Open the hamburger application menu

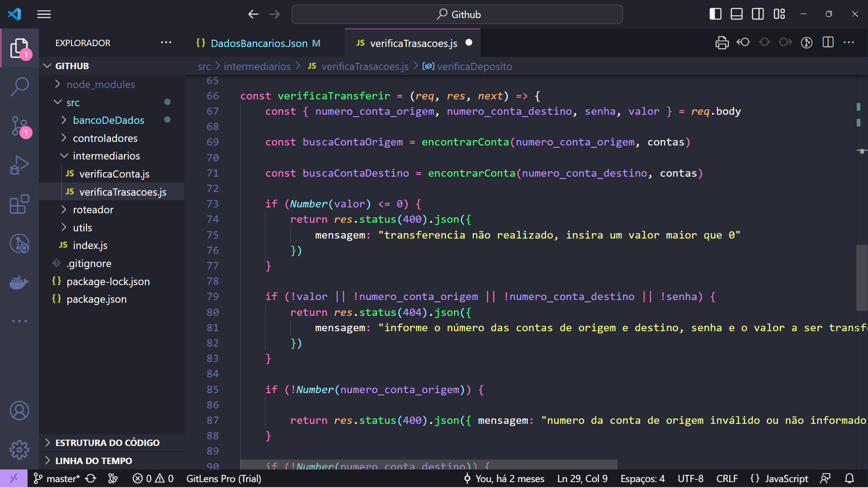44,14
